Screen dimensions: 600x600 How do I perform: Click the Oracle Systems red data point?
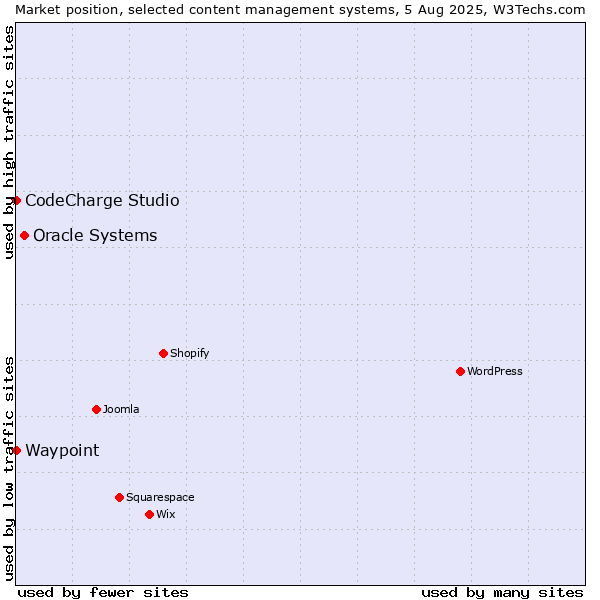pyautogui.click(x=24, y=235)
